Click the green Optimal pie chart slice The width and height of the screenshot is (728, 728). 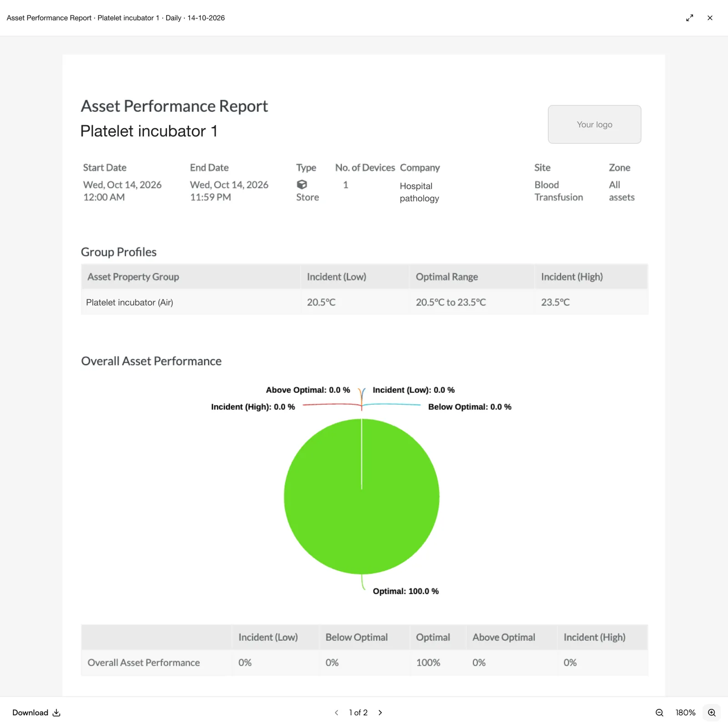tap(361, 496)
